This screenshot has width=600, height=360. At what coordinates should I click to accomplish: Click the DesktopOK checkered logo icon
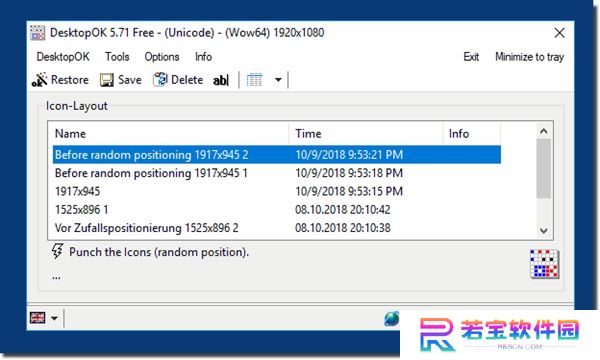(x=545, y=264)
